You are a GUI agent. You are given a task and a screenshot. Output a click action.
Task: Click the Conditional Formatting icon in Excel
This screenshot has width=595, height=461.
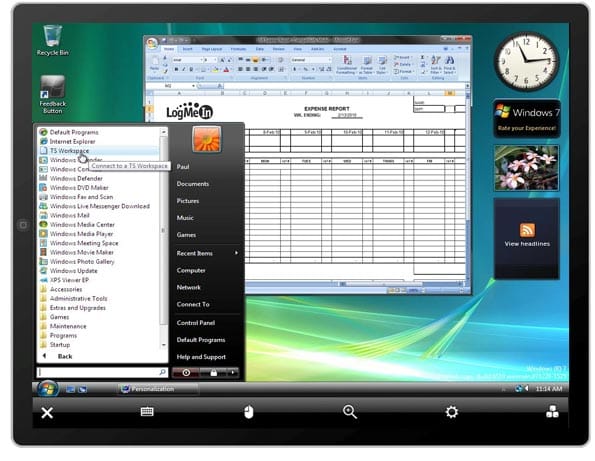pyautogui.click(x=347, y=65)
